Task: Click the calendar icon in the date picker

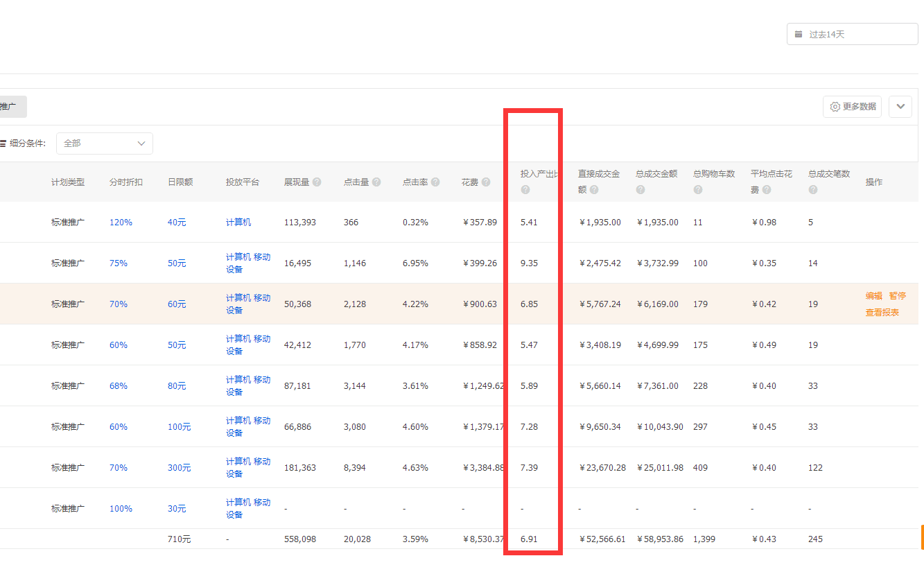Action: 799,34
